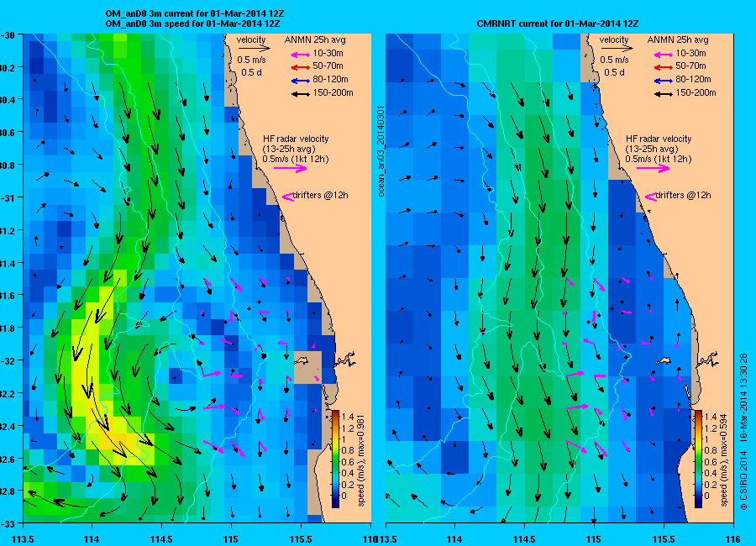Click the 'speed (m/s), max=0.981' colorbar label

[361, 460]
